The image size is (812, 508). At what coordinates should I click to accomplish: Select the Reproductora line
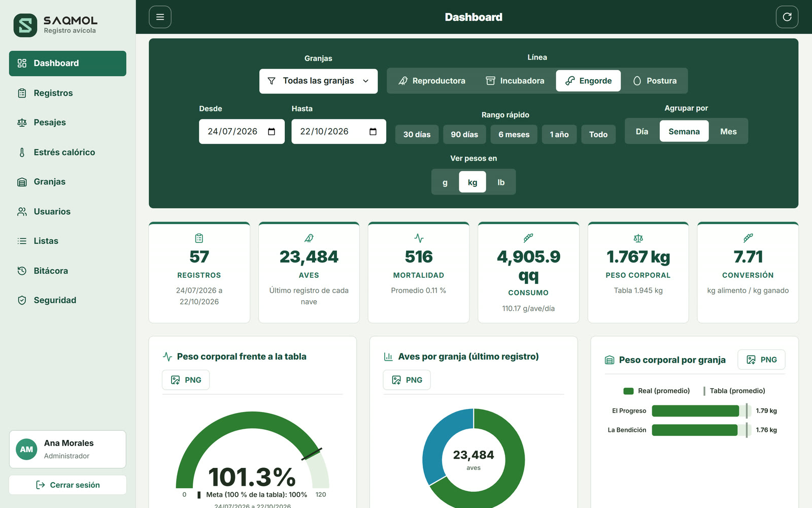tap(432, 81)
